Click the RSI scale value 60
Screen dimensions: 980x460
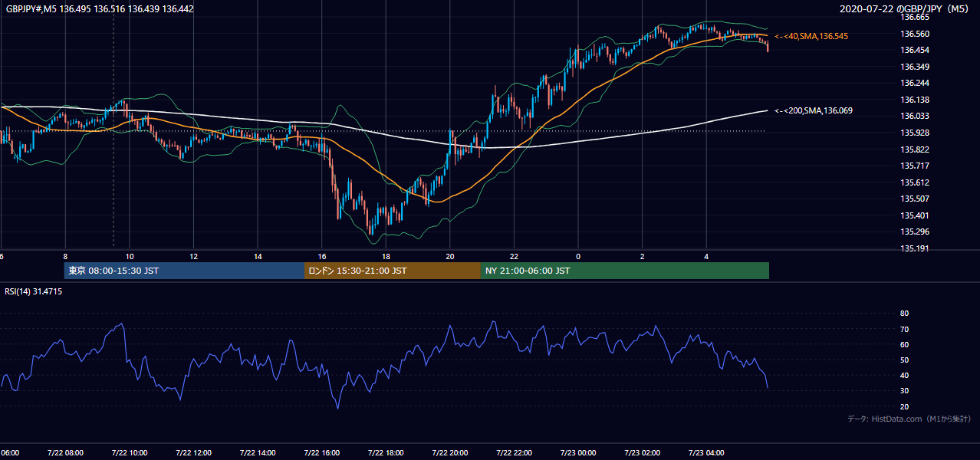(904, 344)
